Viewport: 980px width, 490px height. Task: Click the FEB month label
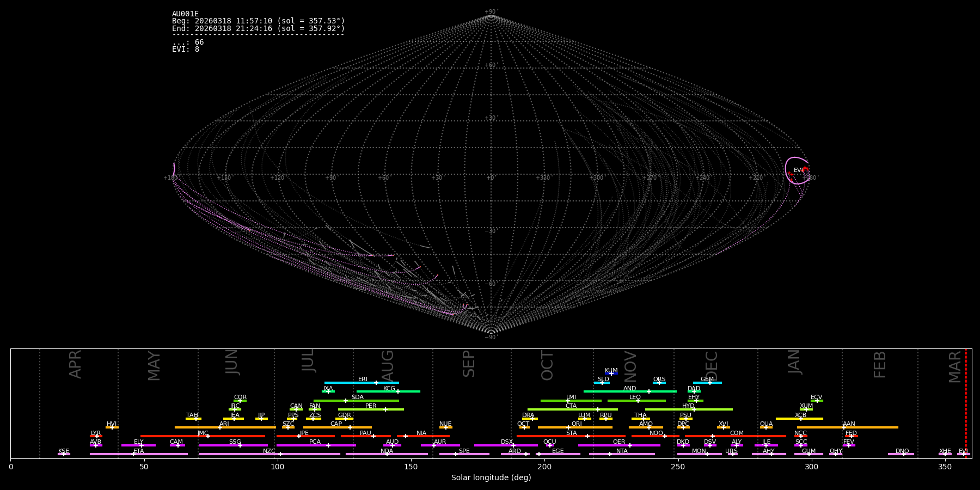click(880, 365)
